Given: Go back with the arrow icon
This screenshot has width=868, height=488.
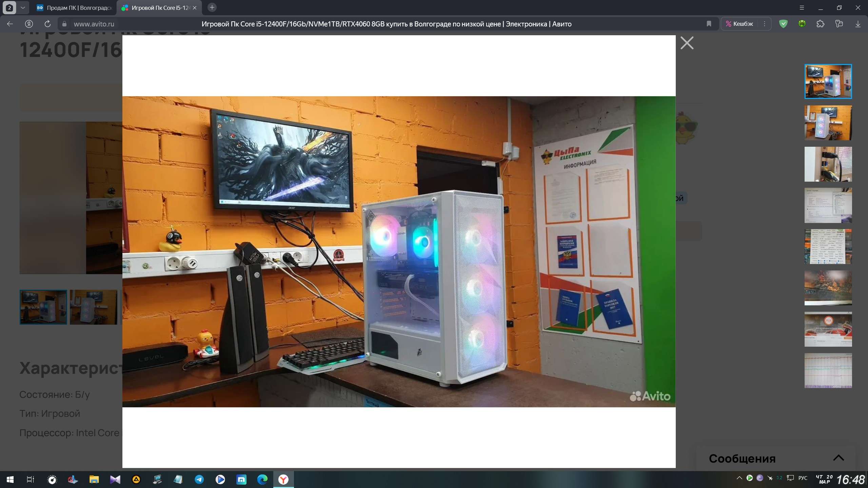Looking at the screenshot, I should point(10,24).
